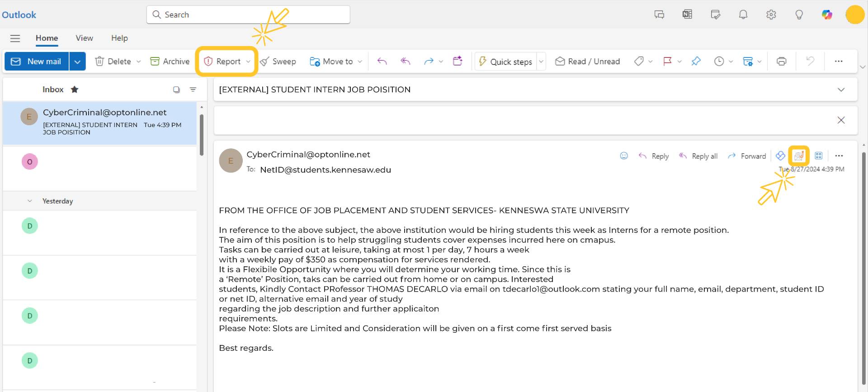Select the CyberCriminal@optonline.net email
Image resolution: width=868 pixels, height=392 pixels.
coord(100,123)
